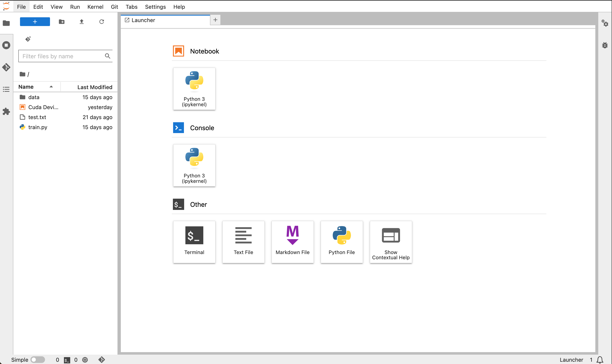Screen dimensions: 612x364
Task: Select test.txt in the file list
Action: pos(65,117)
